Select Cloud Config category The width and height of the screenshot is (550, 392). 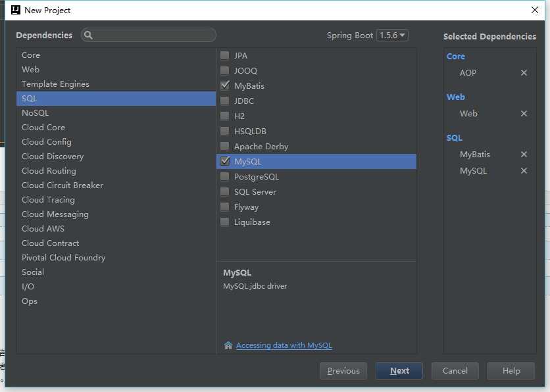(x=116, y=141)
